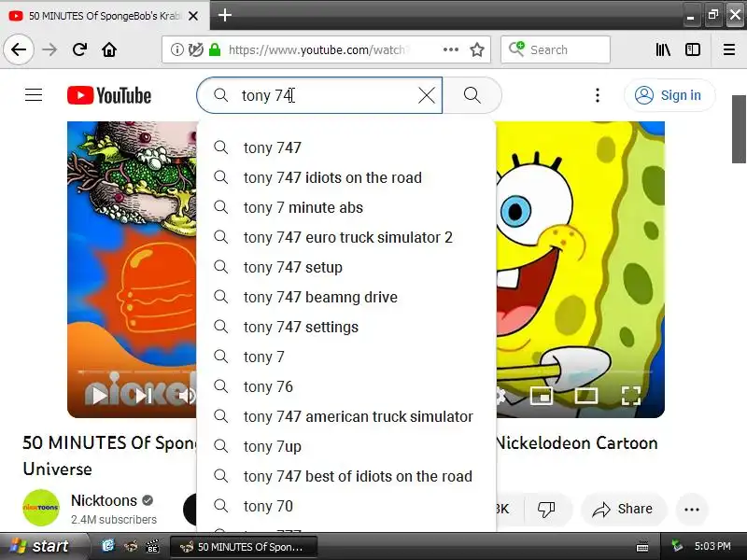The height and width of the screenshot is (560, 747).
Task: Choose suggestion "tony 747 euro truck simulator 2"
Action: (346, 237)
